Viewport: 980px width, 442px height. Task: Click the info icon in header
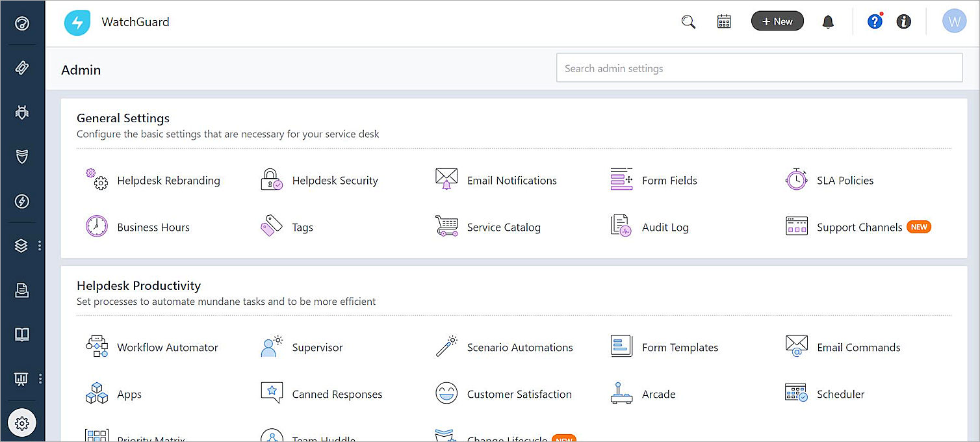903,22
